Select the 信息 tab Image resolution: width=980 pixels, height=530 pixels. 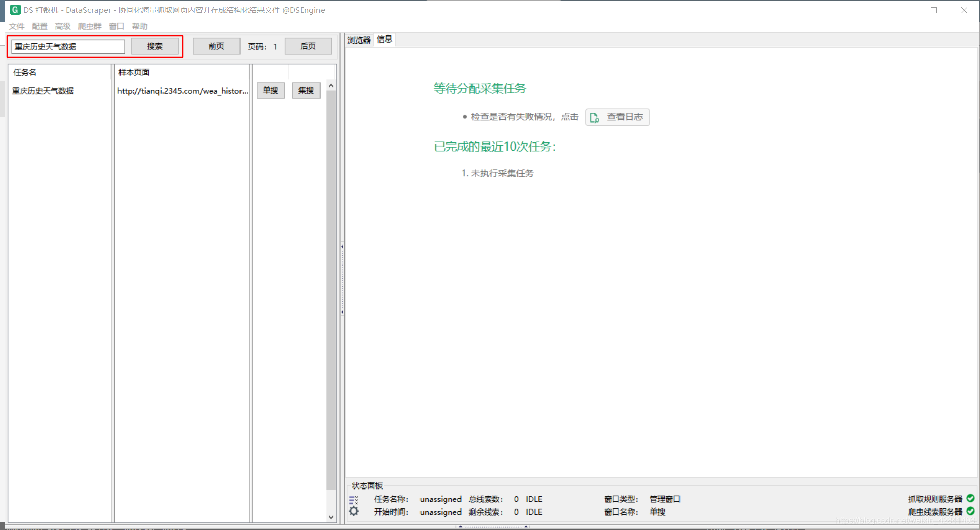pos(384,39)
